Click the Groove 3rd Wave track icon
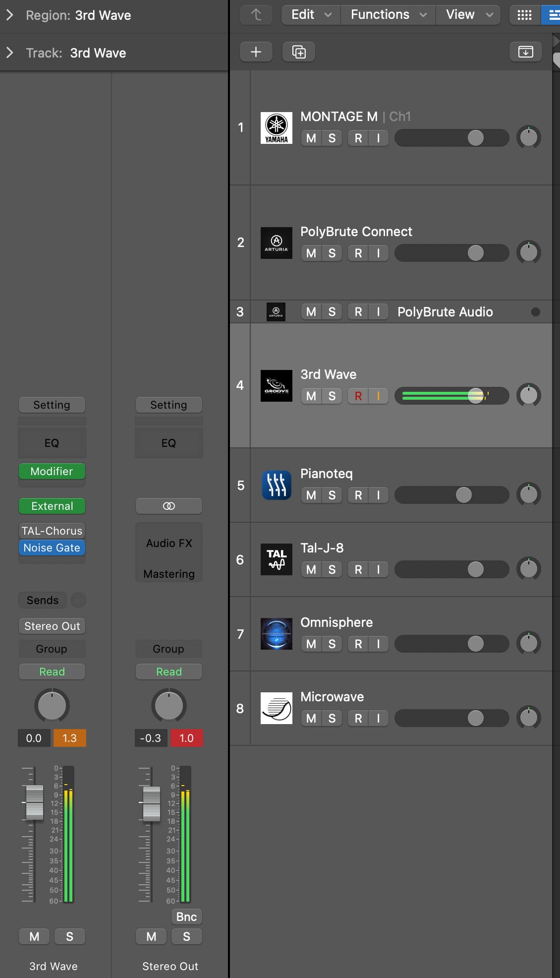Screen dimensions: 560x978 pyautogui.click(x=277, y=386)
